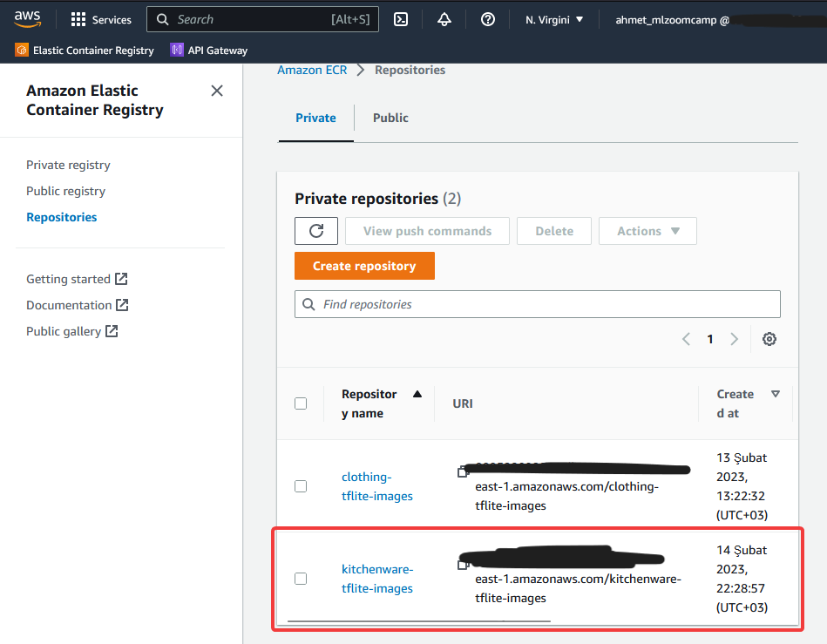Image resolution: width=827 pixels, height=644 pixels.
Task: Click the Create repository button
Action: pyautogui.click(x=364, y=266)
